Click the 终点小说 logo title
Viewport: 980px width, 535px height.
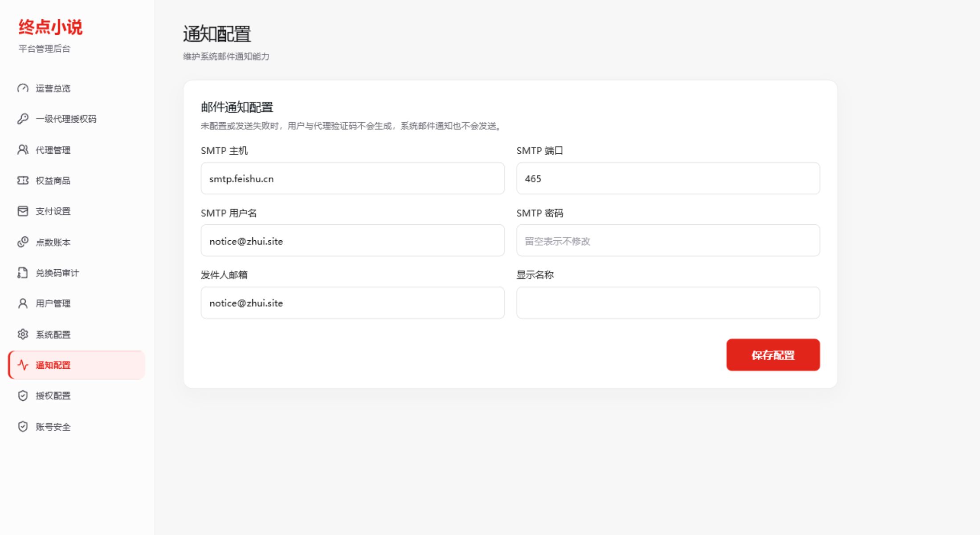coord(50,27)
